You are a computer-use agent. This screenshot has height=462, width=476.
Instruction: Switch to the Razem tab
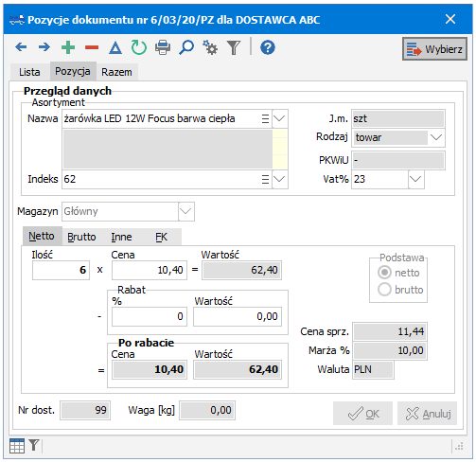116,72
